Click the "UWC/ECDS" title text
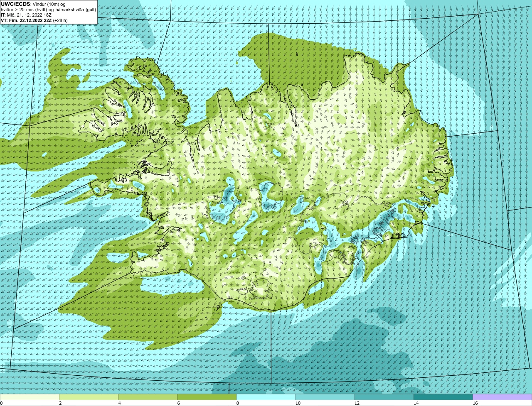 point(15,4)
